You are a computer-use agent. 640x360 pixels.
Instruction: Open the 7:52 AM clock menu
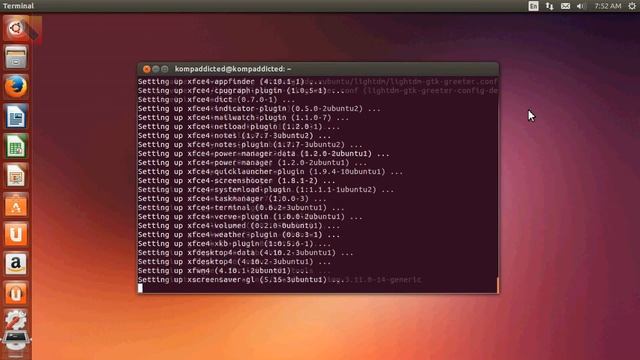(x=608, y=6)
